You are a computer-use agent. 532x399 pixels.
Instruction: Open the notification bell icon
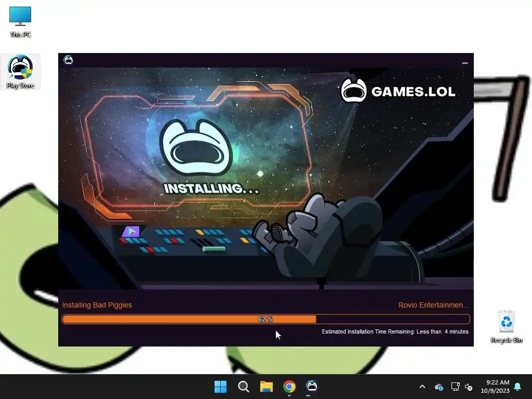[x=518, y=387]
